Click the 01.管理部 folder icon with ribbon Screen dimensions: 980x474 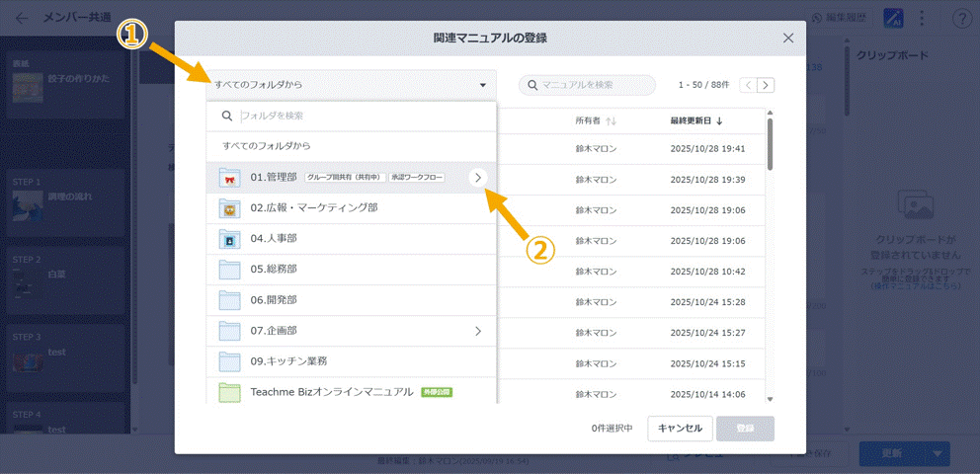point(229,178)
